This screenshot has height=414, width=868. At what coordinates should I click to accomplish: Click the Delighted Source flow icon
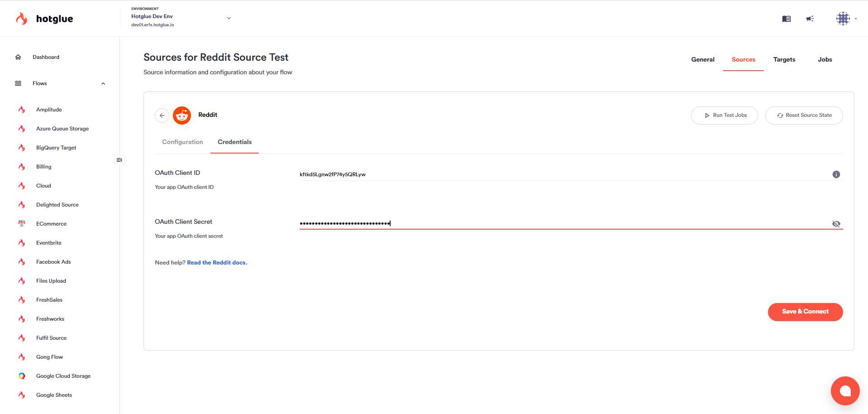coord(22,205)
